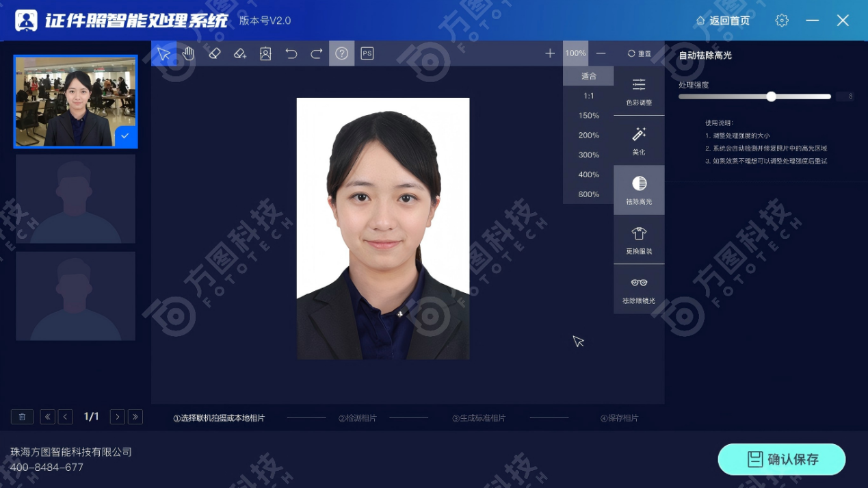
Task: Select the arrow pointer tool
Action: 163,53
